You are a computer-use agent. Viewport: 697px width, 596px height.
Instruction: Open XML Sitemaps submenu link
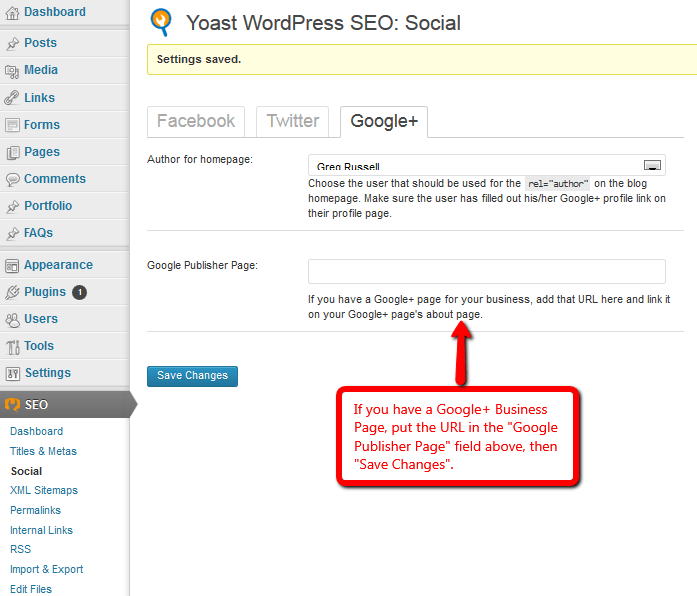tap(44, 490)
